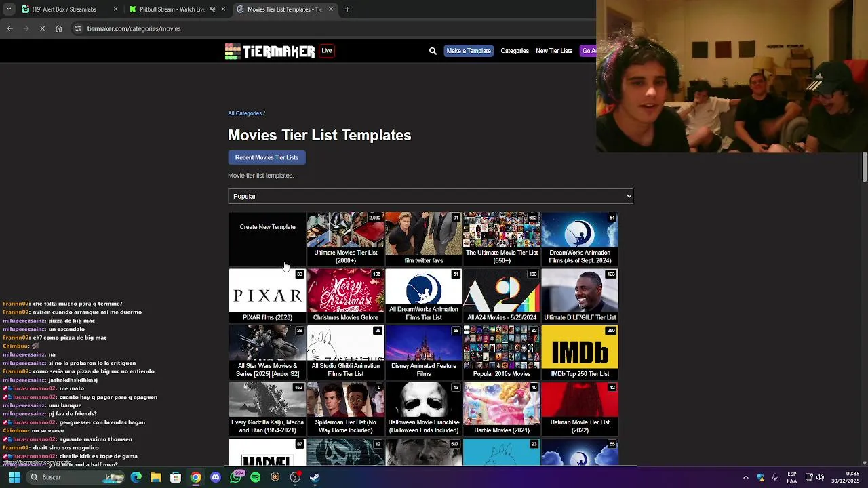Image resolution: width=868 pixels, height=488 pixels.
Task: Open Discord from taskbar
Action: (216, 477)
